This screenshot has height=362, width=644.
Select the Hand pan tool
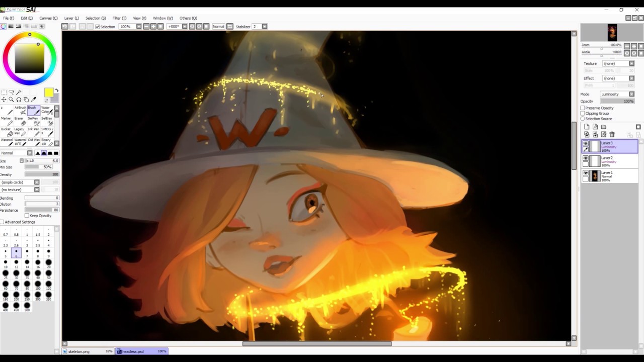(x=26, y=100)
